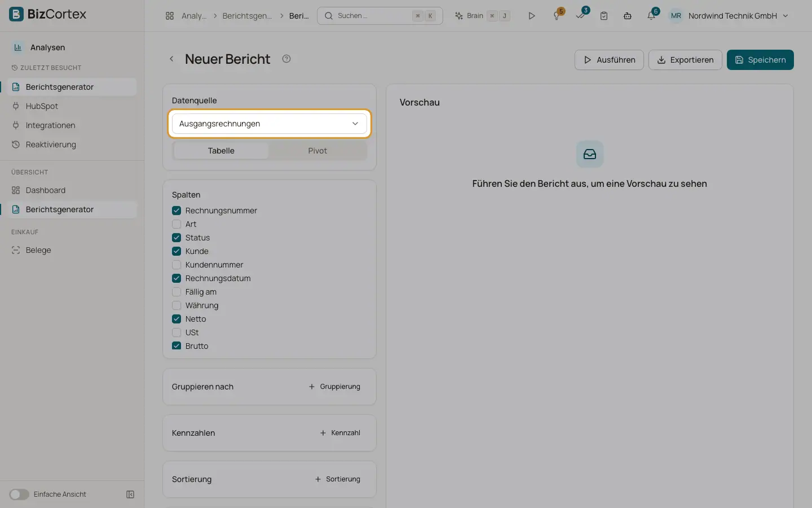Switch to the Pivot tab
The image size is (812, 508).
pyautogui.click(x=317, y=151)
